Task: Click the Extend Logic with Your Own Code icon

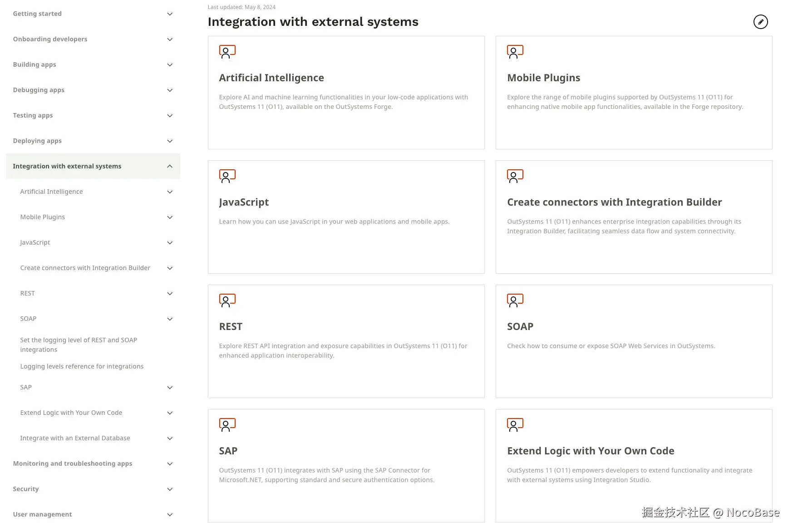Action: pos(515,425)
